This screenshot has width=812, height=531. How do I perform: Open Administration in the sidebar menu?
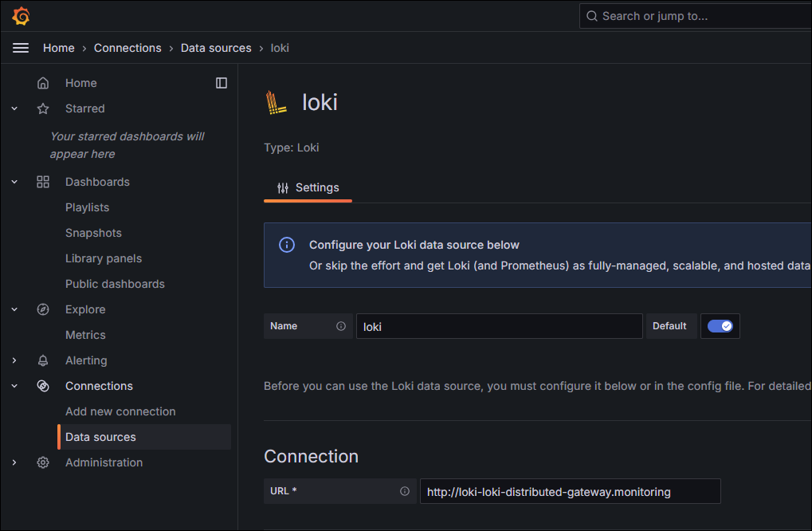(104, 462)
